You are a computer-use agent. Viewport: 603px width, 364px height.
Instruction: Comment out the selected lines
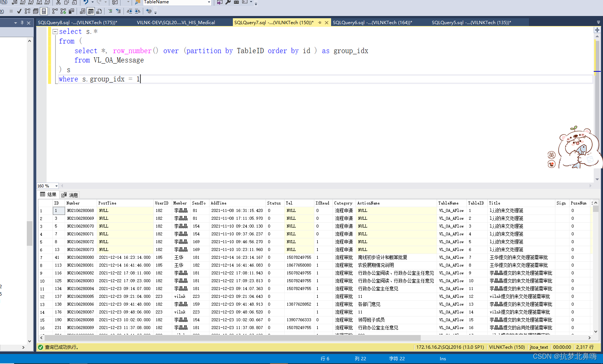(110, 11)
